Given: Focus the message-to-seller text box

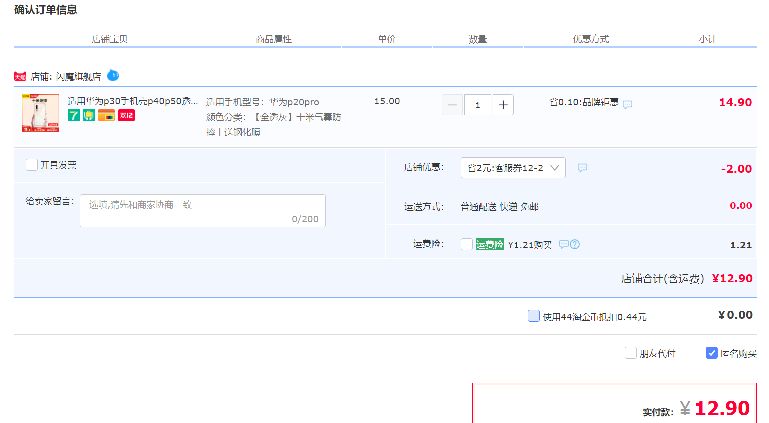Looking at the screenshot, I should coord(203,211).
